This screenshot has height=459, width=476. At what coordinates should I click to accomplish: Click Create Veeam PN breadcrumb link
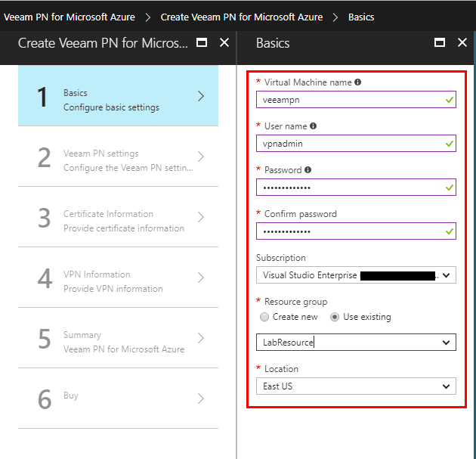(x=242, y=17)
